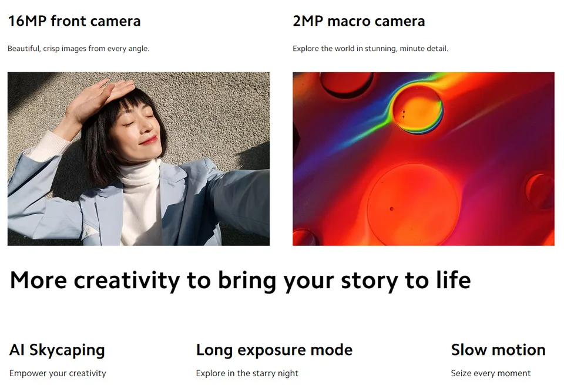Click the dark red bubble at top of macro
This screenshot has height=392, width=564.
coord(347,83)
